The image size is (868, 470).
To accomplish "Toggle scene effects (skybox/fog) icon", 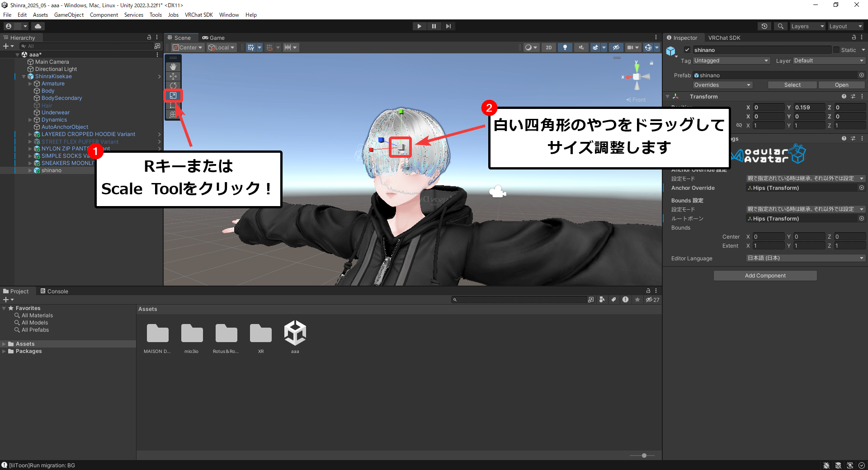I will 596,47.
